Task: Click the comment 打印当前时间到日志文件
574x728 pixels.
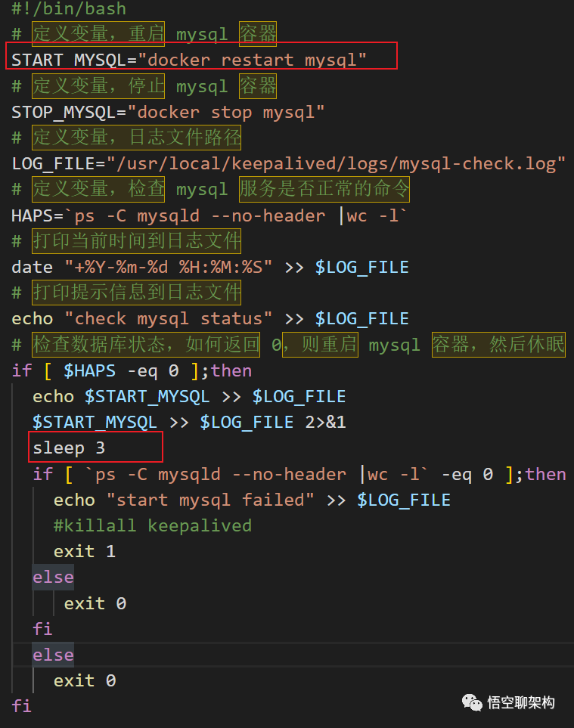Action: click(x=136, y=242)
